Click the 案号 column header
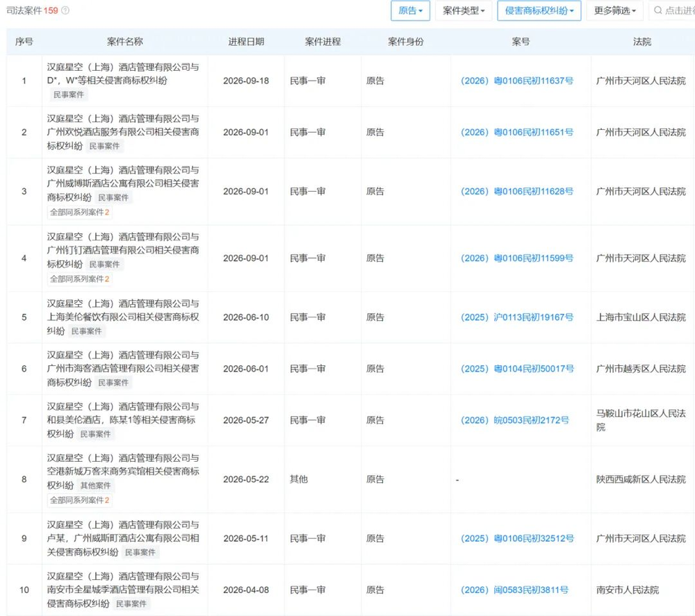The width and height of the screenshot is (695, 616). [x=521, y=42]
